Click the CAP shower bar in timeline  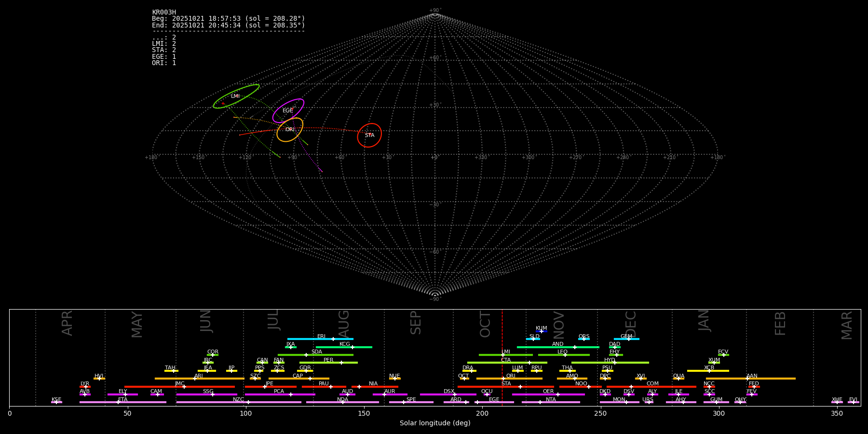tap(299, 379)
